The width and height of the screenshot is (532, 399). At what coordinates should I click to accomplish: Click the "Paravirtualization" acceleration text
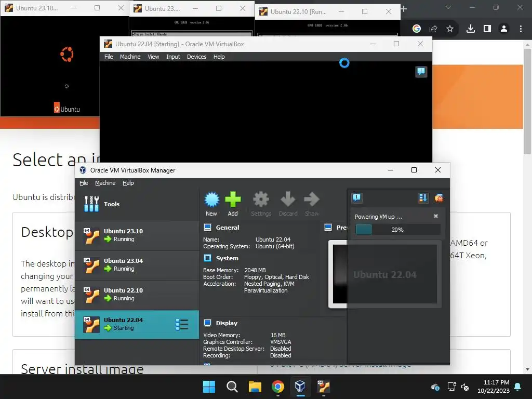point(265,290)
